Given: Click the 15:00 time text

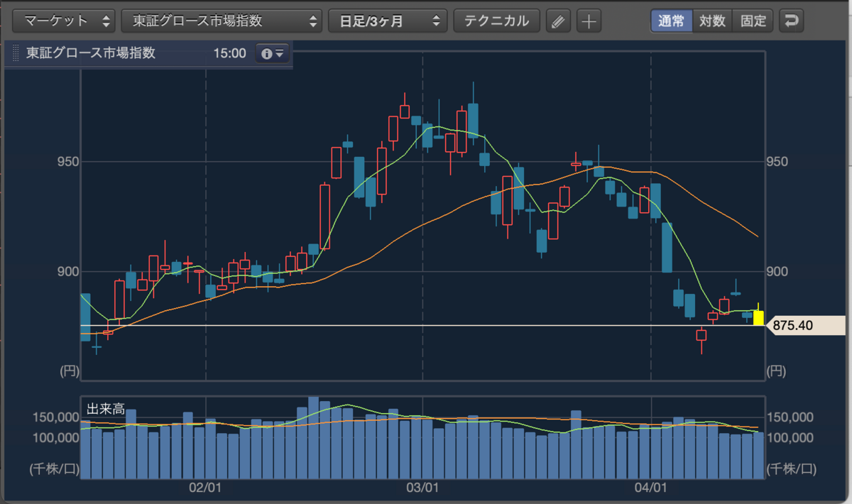Looking at the screenshot, I should coord(229,53).
